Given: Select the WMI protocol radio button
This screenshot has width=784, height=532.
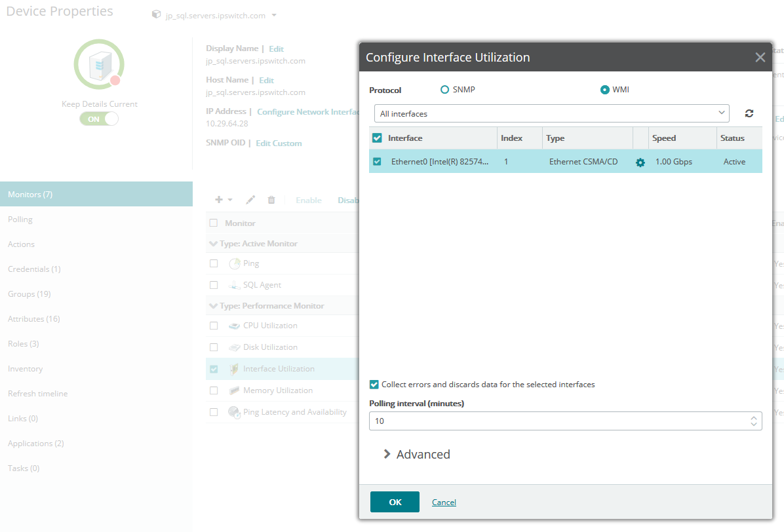Looking at the screenshot, I should pyautogui.click(x=605, y=89).
